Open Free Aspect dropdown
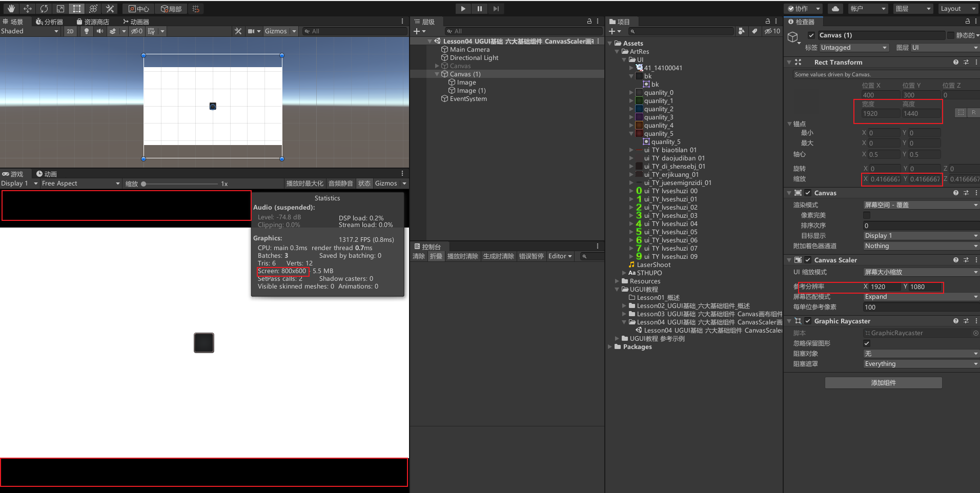The image size is (980, 493). (x=81, y=183)
